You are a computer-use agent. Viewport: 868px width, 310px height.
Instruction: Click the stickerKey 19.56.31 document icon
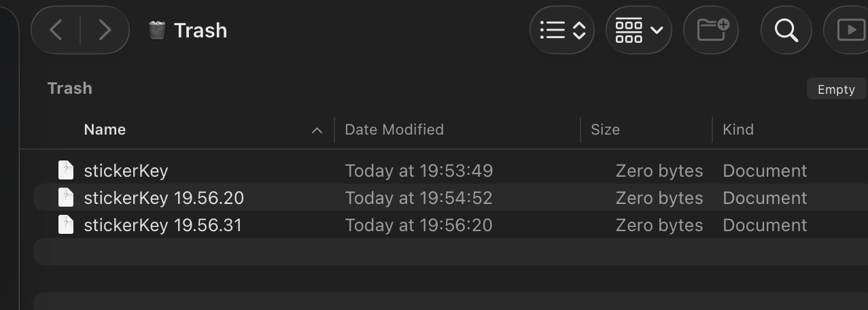click(66, 225)
